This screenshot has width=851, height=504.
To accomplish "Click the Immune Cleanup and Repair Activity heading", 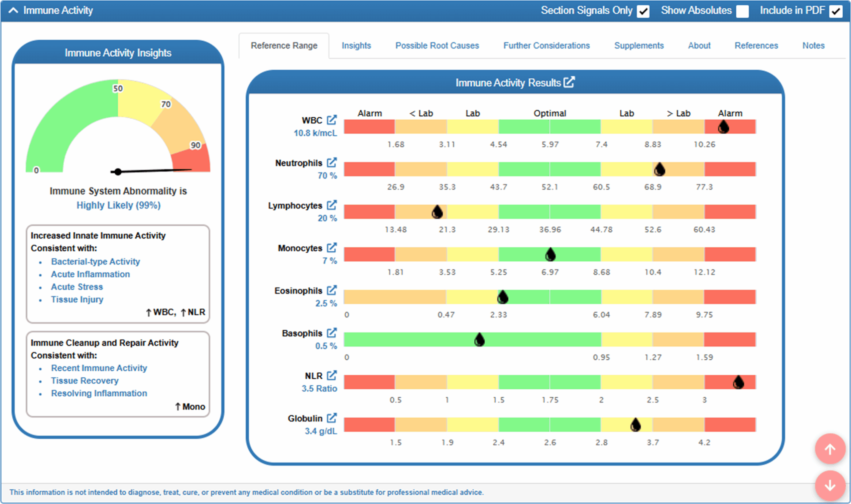I will 104,343.
